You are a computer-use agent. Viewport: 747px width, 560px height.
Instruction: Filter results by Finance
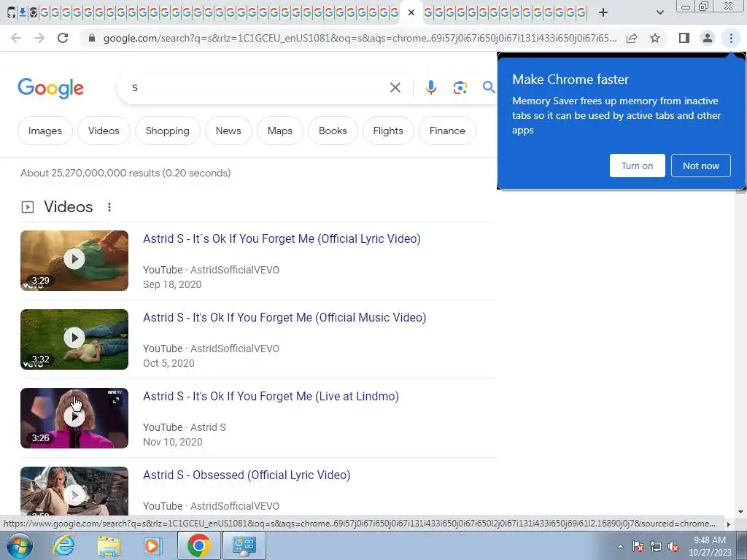[x=447, y=131]
